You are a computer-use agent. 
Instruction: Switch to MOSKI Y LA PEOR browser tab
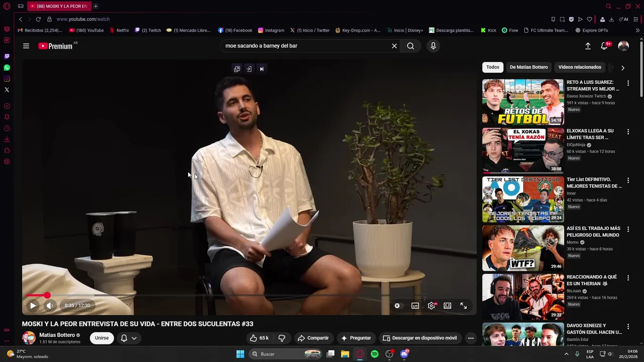coord(59,6)
